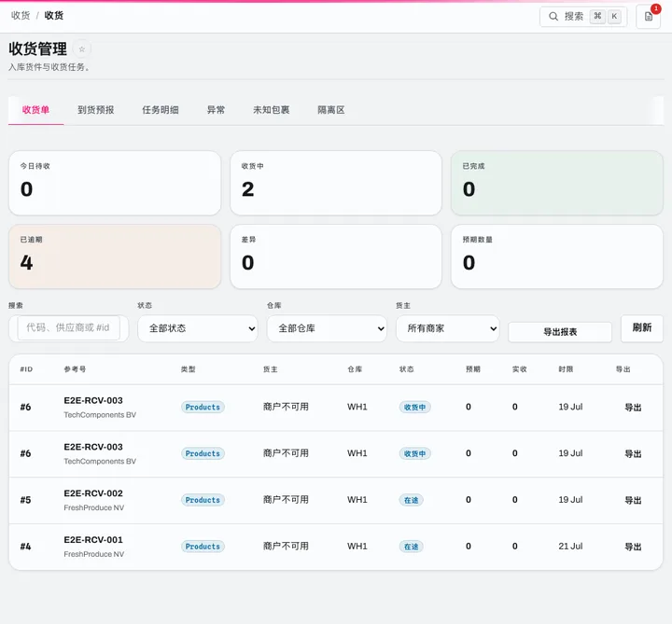Open the 异常 tab
This screenshot has height=624, width=672.
coord(216,110)
